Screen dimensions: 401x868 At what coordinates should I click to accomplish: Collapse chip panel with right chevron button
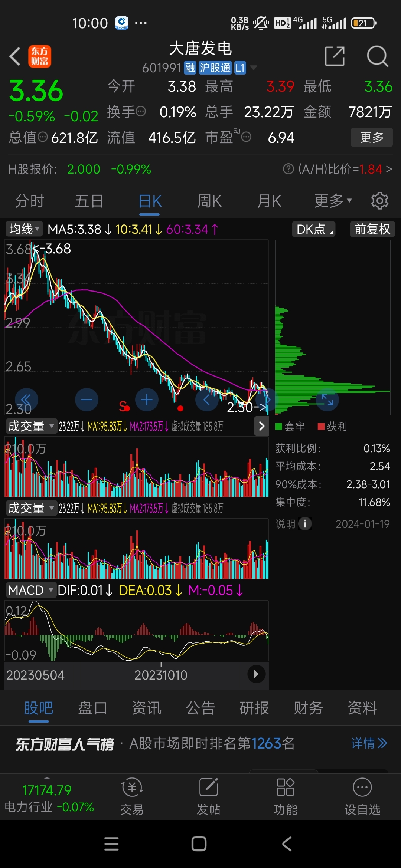(261, 426)
